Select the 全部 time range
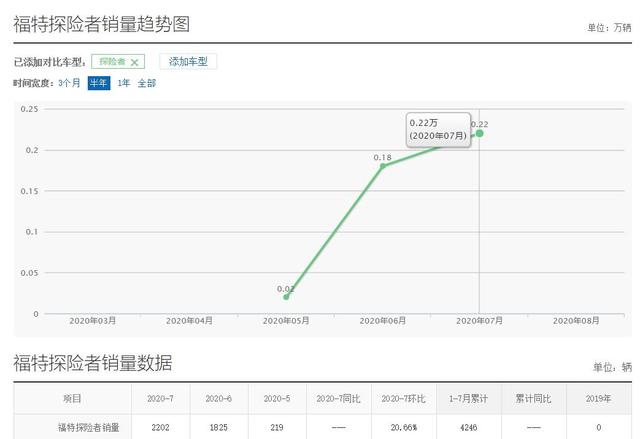Viewport: 640px width, 439px height. pos(147,83)
